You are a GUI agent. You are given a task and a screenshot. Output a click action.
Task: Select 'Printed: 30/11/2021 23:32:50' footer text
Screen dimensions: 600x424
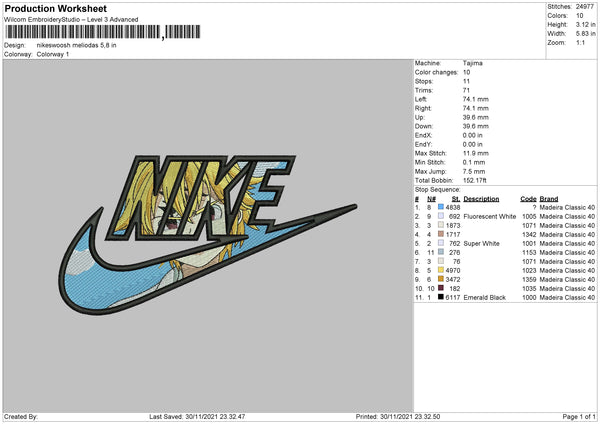(398, 416)
